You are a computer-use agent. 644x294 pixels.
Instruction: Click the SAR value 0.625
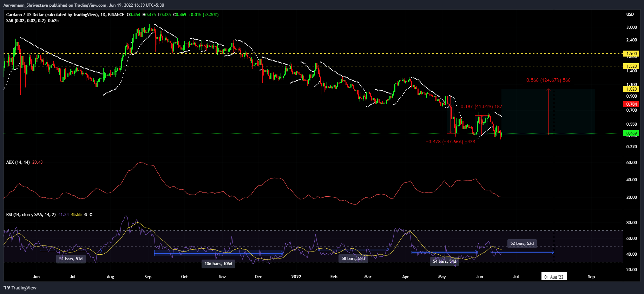[x=53, y=21]
